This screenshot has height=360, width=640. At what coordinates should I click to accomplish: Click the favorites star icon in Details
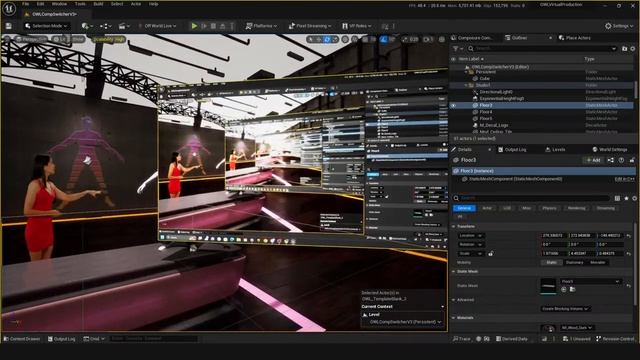626,198
